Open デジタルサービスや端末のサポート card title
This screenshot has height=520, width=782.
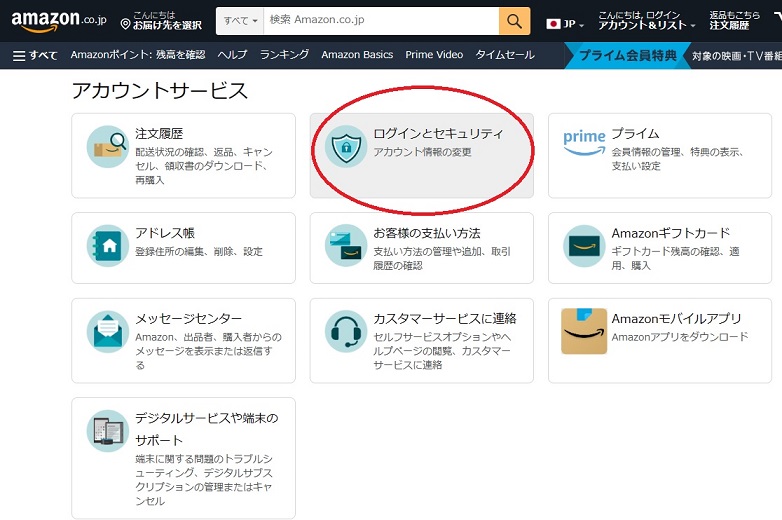click(207, 429)
